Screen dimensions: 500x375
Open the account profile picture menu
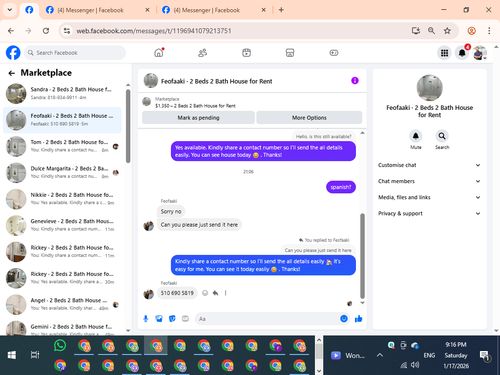[480, 53]
